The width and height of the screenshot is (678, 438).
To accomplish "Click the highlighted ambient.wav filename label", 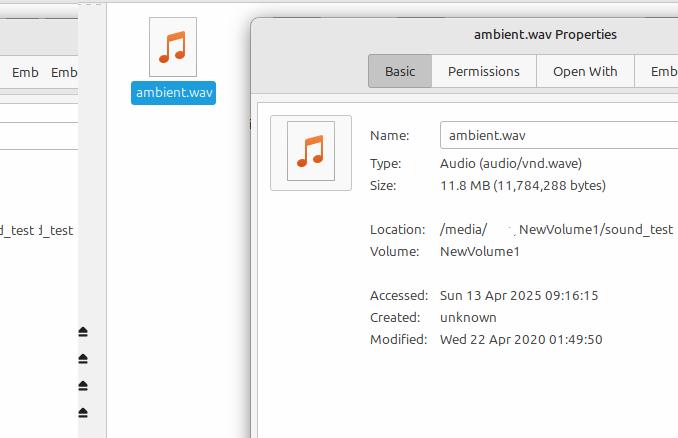I will tap(173, 93).
